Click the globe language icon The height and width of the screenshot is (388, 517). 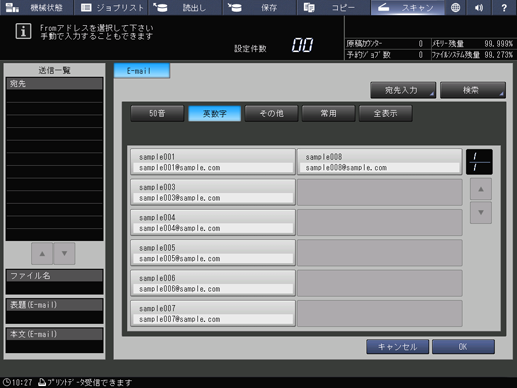[455, 7]
